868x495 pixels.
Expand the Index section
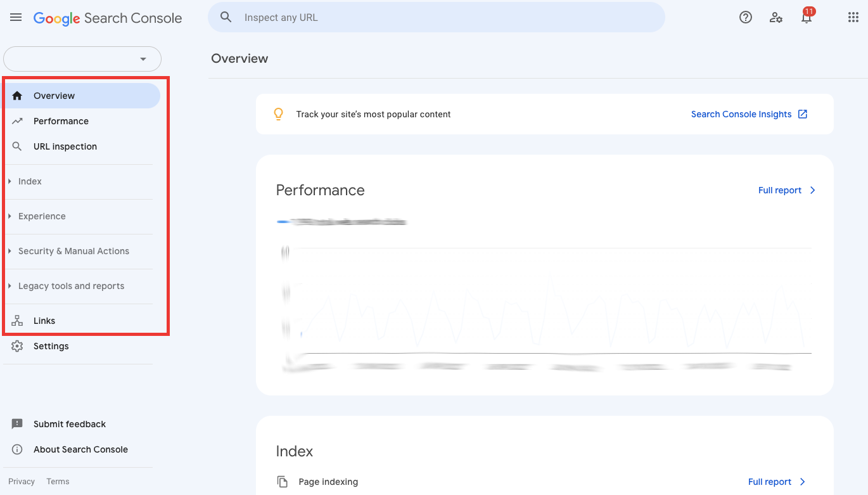[30, 181]
